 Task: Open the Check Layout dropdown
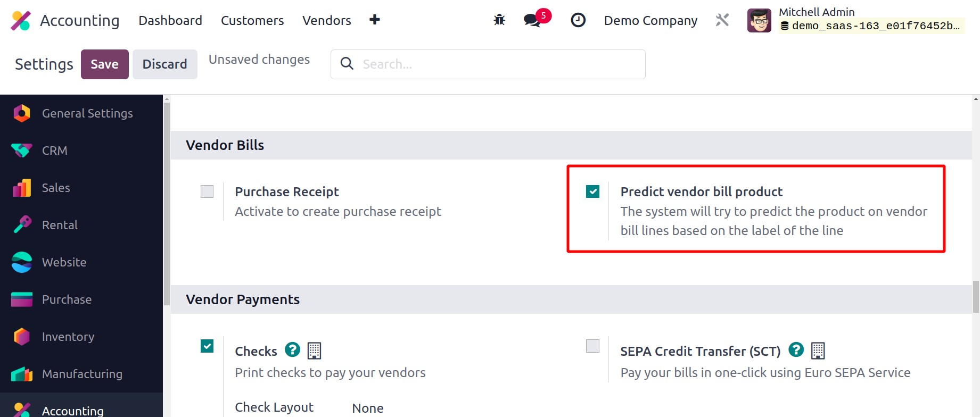[x=368, y=408]
